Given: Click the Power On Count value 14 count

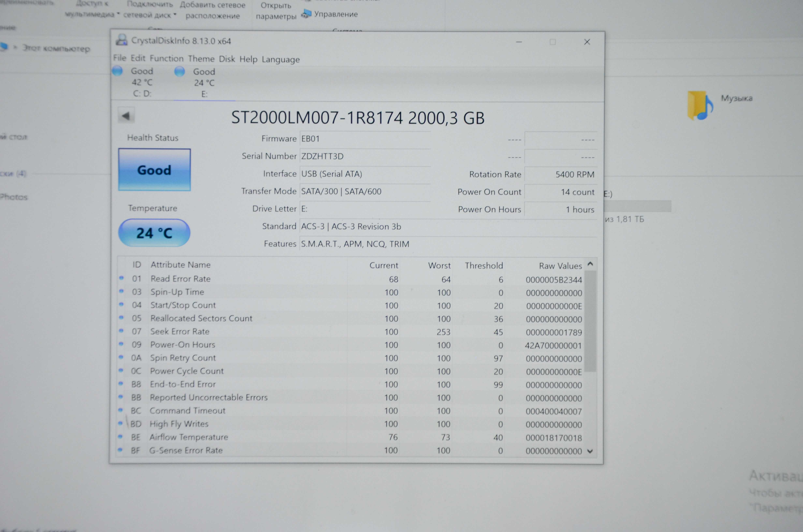Looking at the screenshot, I should click(561, 192).
